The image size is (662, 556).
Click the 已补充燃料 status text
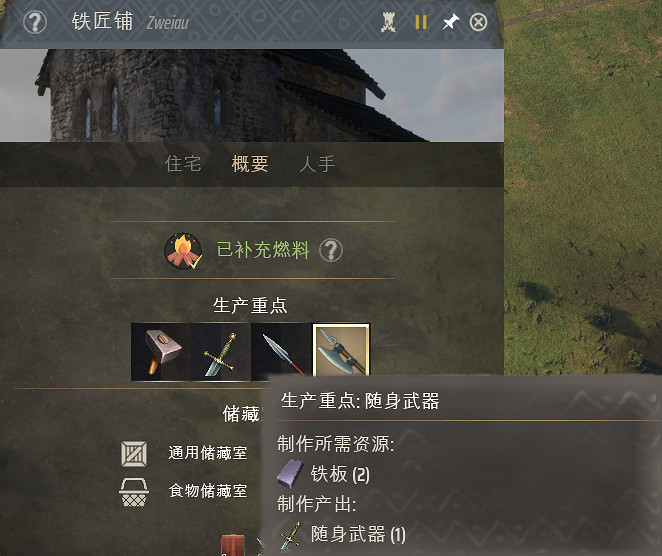(x=263, y=250)
